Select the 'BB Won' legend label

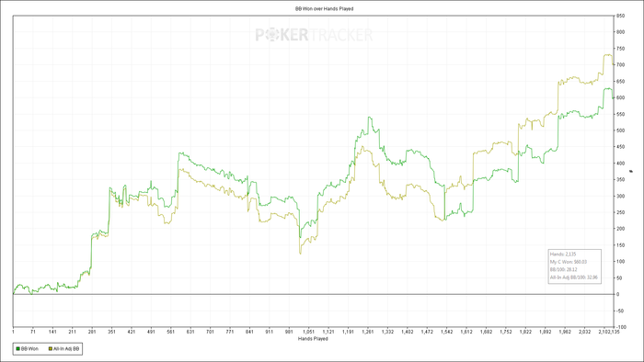click(29, 349)
